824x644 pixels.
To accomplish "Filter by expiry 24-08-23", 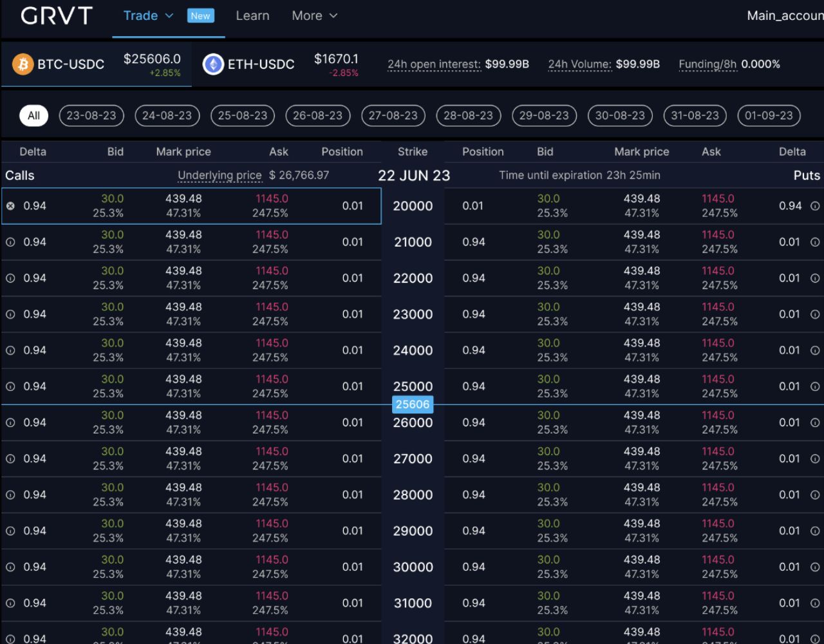I will (167, 116).
